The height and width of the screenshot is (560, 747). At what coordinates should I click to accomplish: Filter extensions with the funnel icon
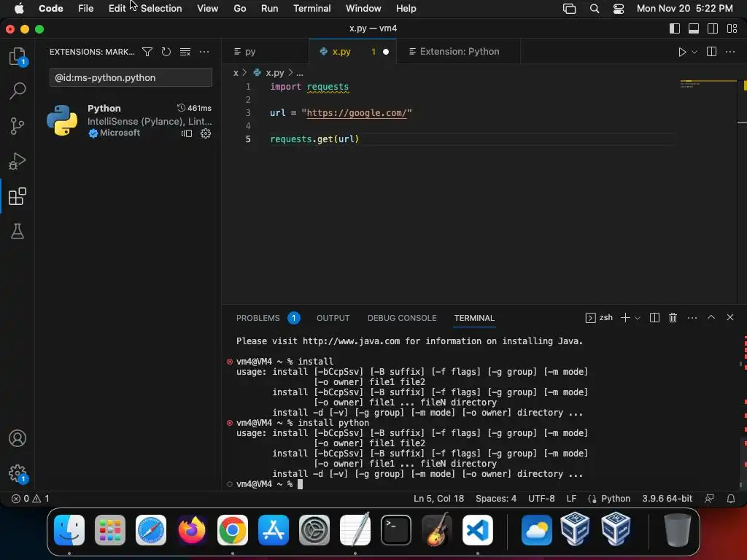(147, 52)
